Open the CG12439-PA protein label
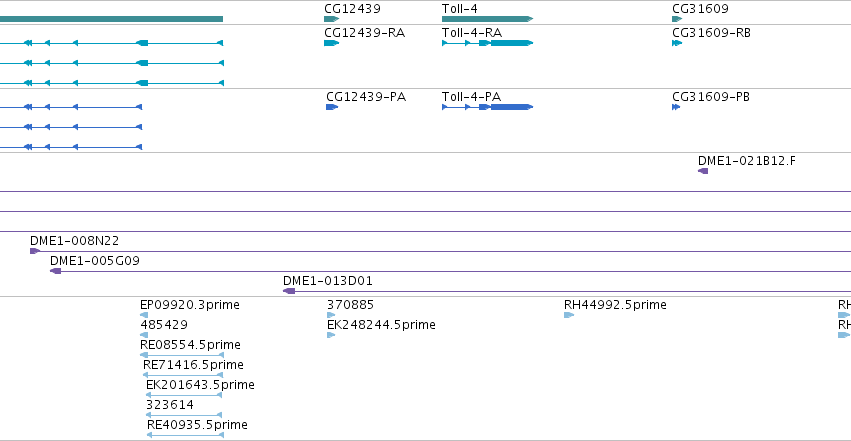This screenshot has width=851, height=441. point(366,97)
